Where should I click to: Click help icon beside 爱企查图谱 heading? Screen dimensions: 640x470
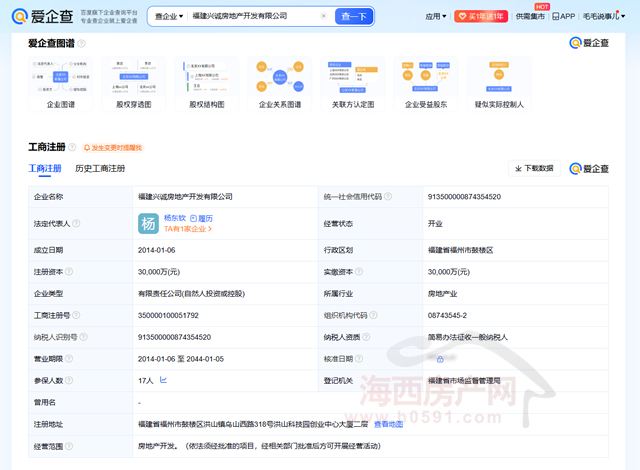(81, 43)
